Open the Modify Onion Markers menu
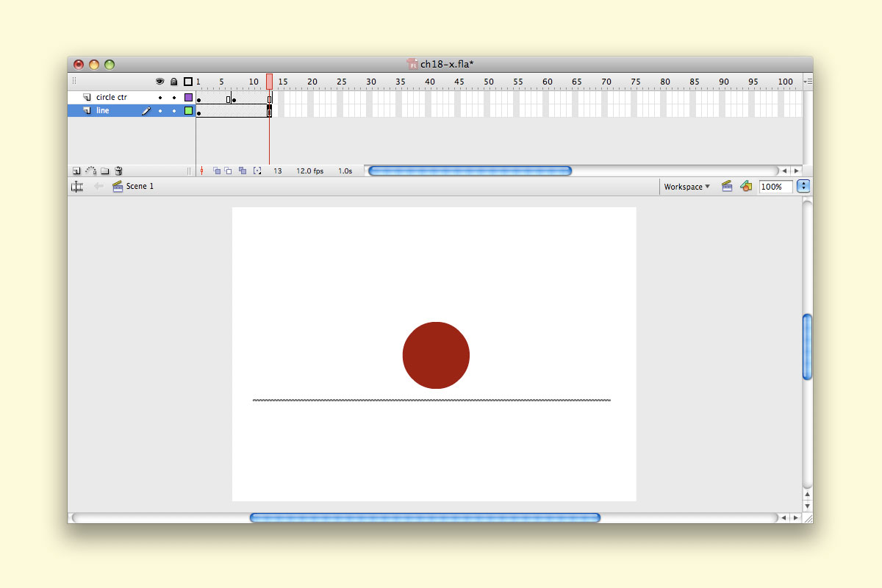This screenshot has height=588, width=882. pos(257,171)
